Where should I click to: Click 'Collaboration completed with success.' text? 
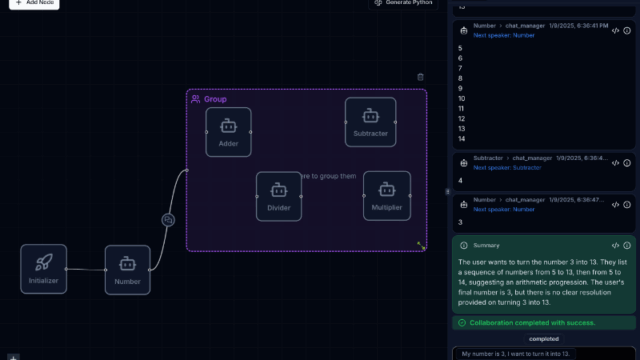pos(532,323)
